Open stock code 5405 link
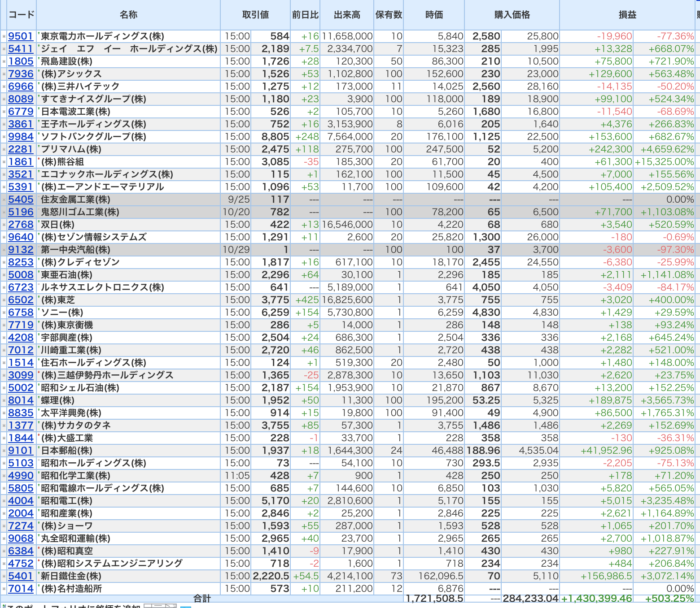The image size is (700, 608). click(x=21, y=200)
